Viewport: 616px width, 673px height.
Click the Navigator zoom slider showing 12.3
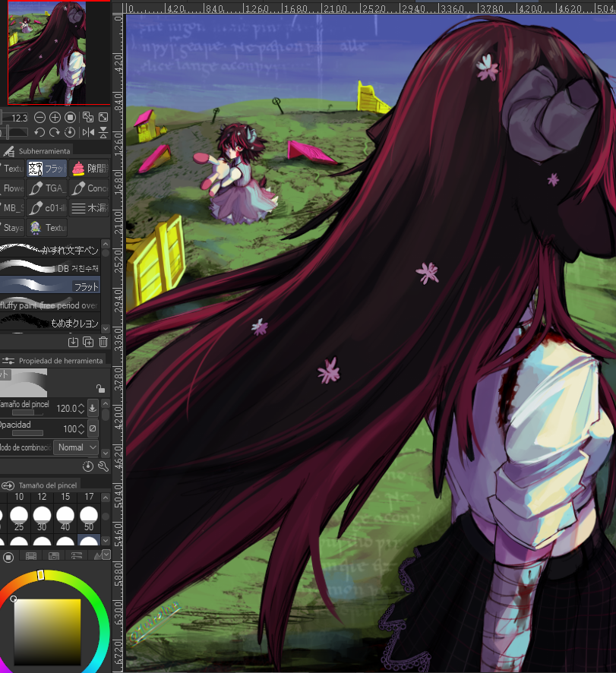tap(14, 118)
